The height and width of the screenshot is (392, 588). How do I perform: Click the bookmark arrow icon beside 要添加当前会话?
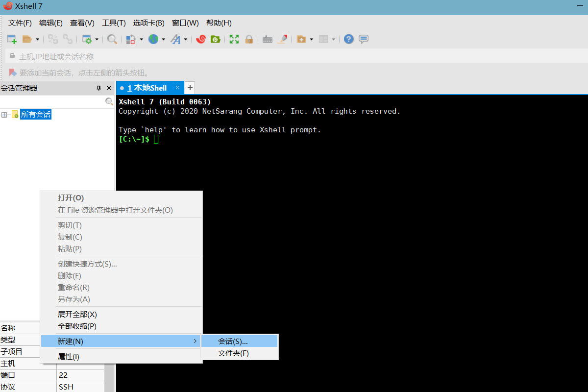(13, 73)
